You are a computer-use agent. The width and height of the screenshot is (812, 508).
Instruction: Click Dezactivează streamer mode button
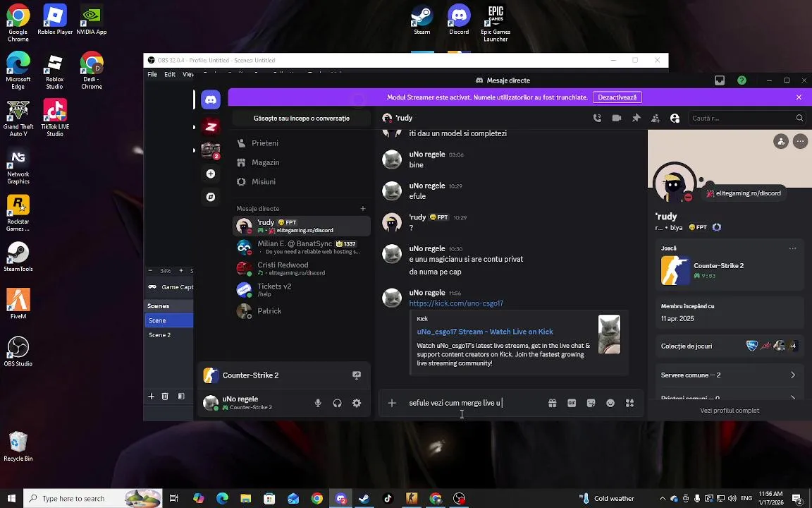617,97
